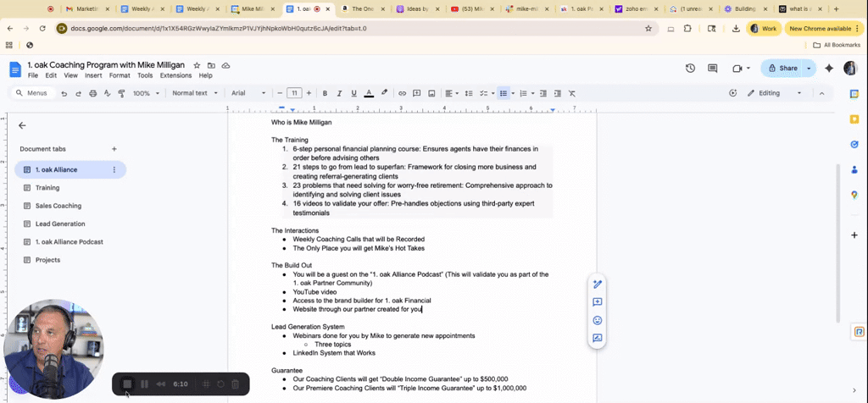Open the Normal text style dropdown
Image resolution: width=868 pixels, height=403 pixels.
[195, 93]
